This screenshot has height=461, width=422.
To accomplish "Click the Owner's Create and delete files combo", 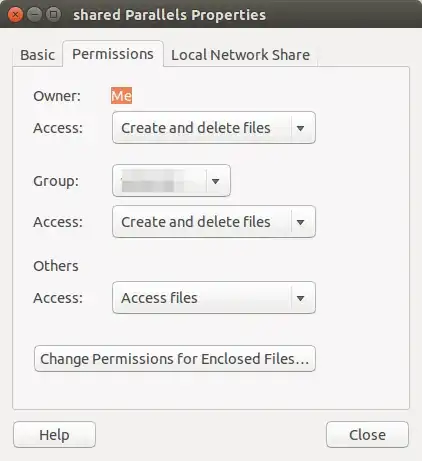I will click(x=214, y=128).
